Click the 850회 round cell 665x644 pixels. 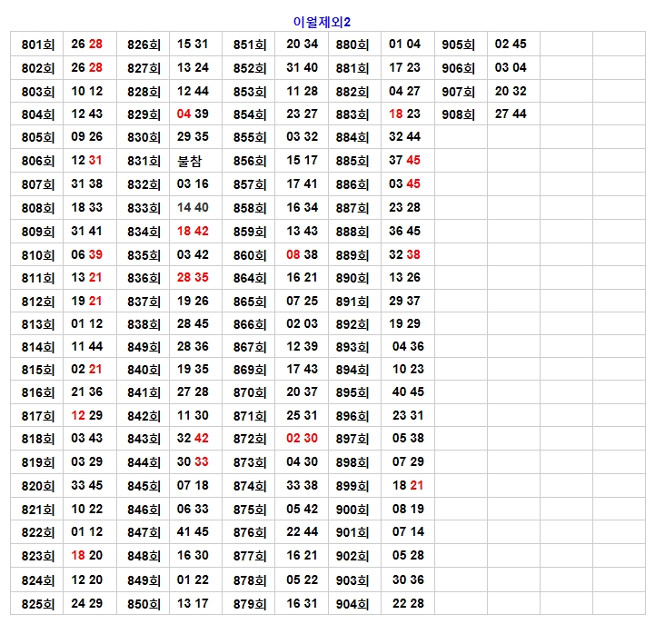[x=144, y=604]
